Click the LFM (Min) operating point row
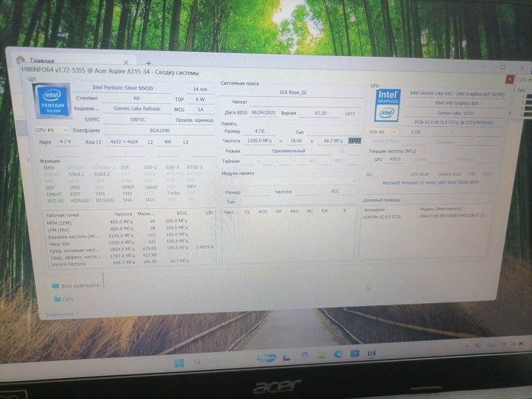The height and width of the screenshot is (399, 532). point(130,229)
